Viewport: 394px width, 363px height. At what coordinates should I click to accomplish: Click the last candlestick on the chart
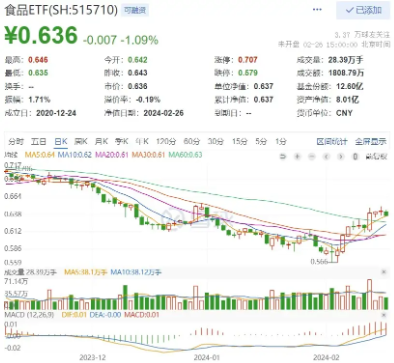386,213
